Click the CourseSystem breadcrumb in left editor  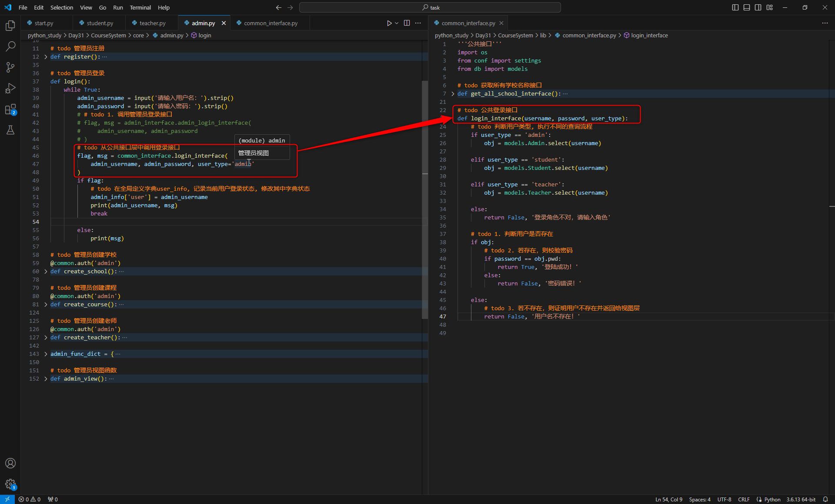108,35
